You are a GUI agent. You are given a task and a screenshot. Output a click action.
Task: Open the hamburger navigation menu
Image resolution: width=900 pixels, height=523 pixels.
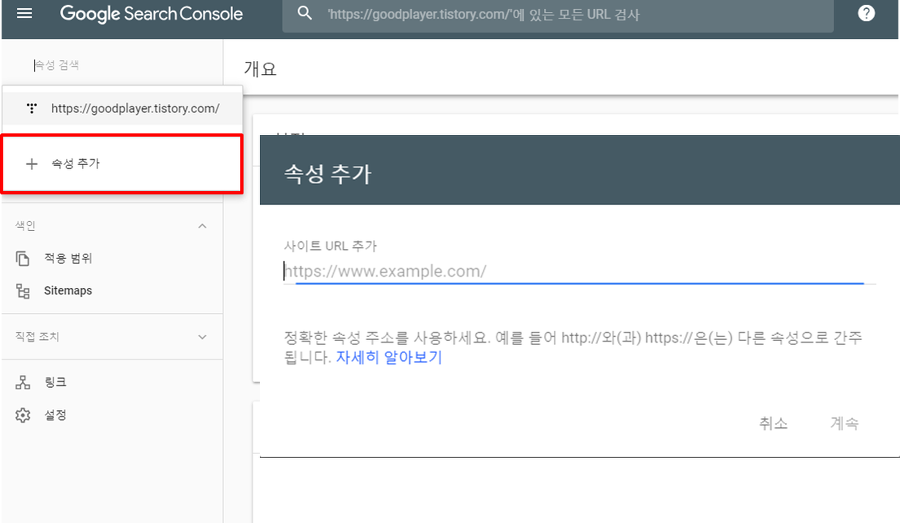click(24, 13)
